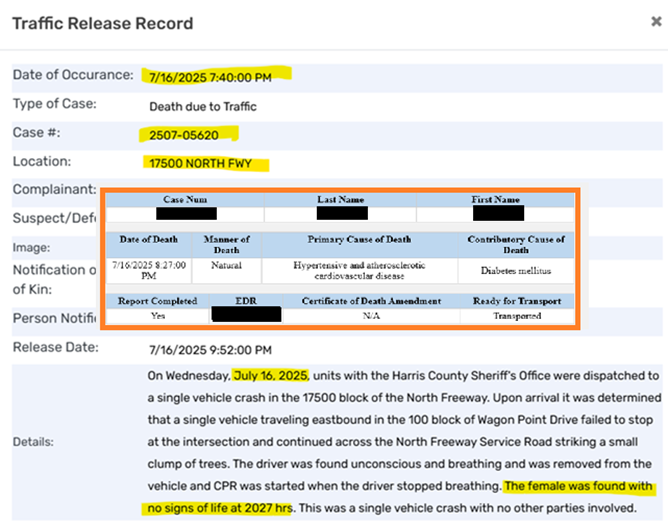Click the 'EDR' column header

click(x=246, y=301)
